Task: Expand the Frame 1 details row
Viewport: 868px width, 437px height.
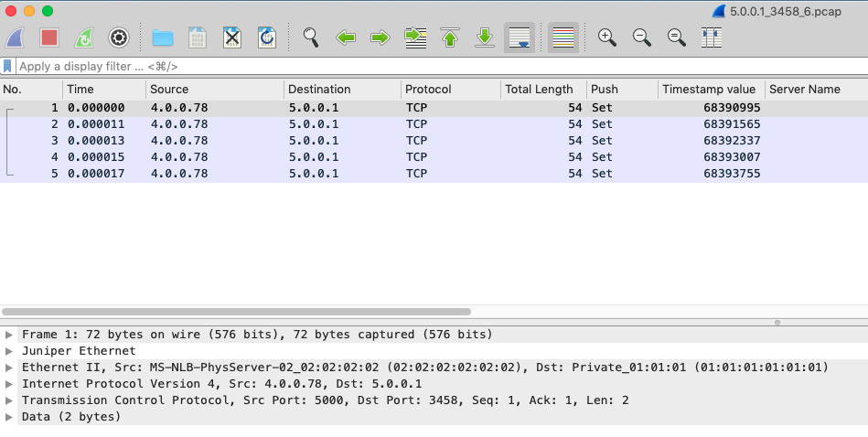Action: coord(9,335)
